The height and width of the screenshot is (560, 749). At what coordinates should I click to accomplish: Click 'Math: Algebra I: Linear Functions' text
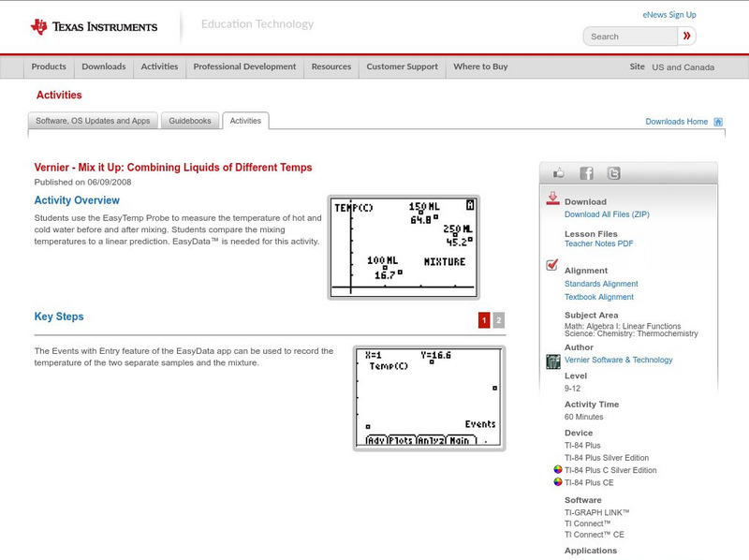623,326
